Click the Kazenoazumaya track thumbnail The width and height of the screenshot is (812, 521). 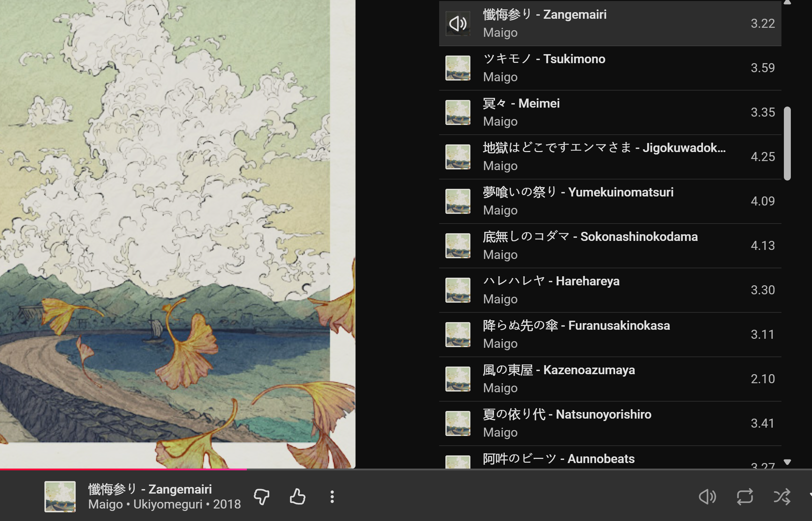[458, 379]
